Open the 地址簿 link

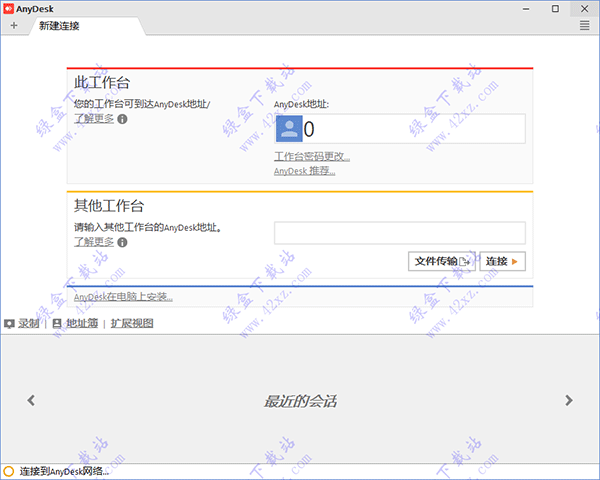(82, 323)
